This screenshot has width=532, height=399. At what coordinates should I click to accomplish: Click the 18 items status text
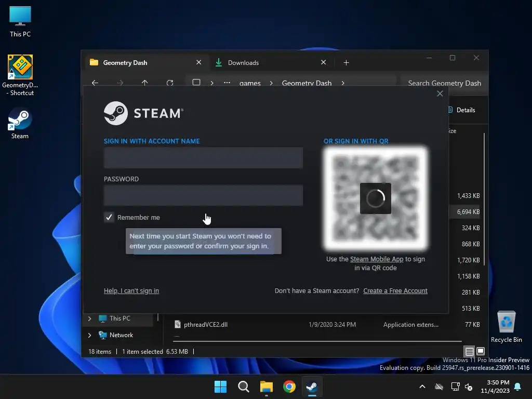point(100,352)
